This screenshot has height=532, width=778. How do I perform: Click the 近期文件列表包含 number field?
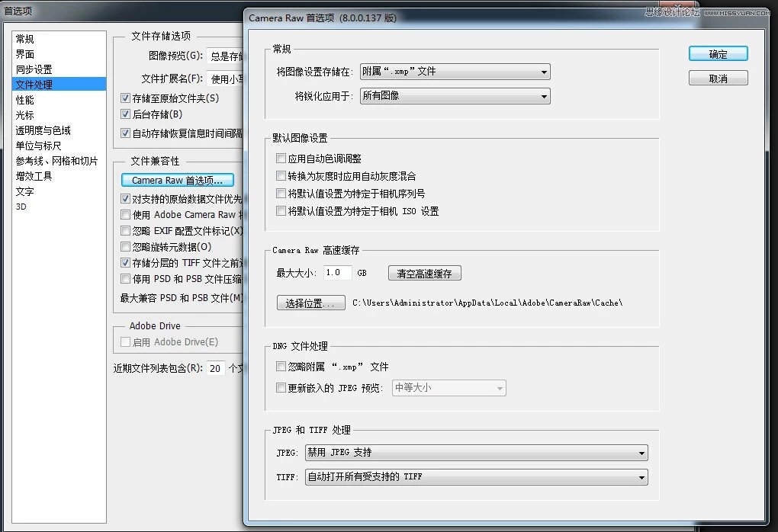click(215, 368)
